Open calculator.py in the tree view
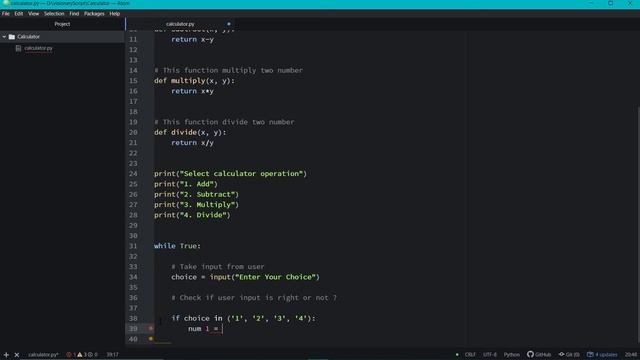 pos(38,48)
